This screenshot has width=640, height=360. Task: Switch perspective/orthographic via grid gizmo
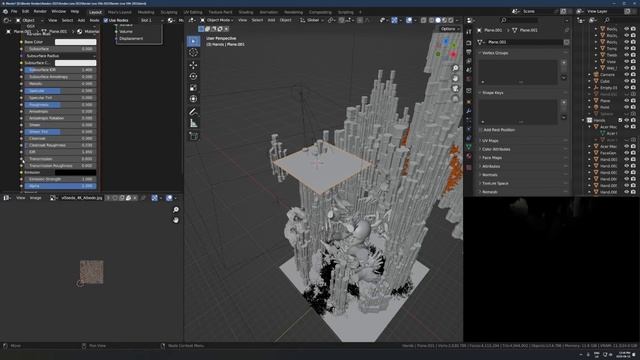pyautogui.click(x=455, y=99)
